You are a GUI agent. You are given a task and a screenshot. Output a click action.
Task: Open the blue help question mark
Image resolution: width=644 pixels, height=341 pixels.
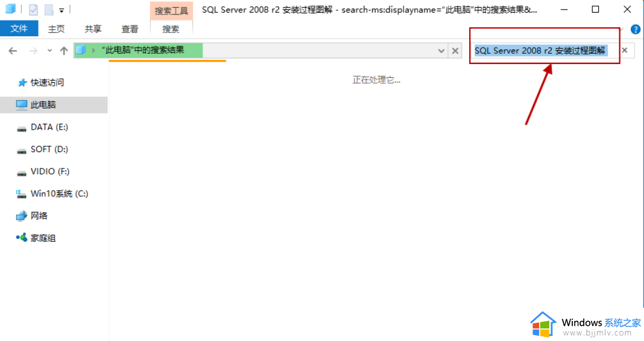(x=635, y=29)
